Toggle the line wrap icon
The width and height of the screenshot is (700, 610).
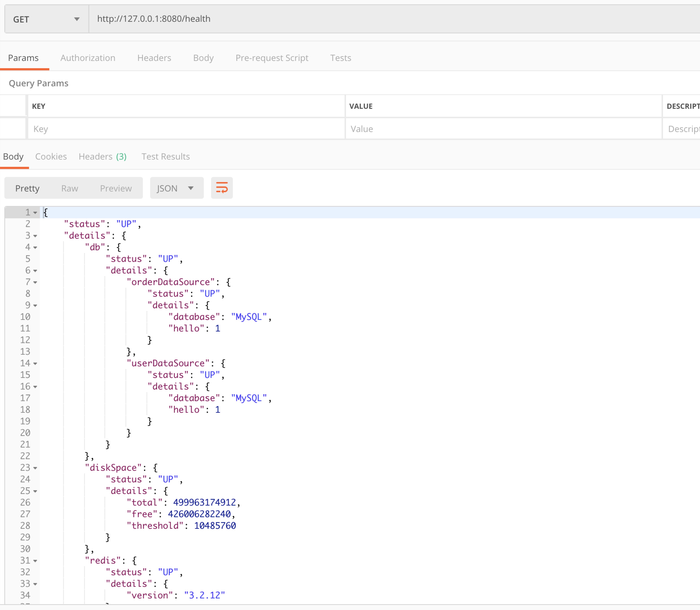(222, 188)
